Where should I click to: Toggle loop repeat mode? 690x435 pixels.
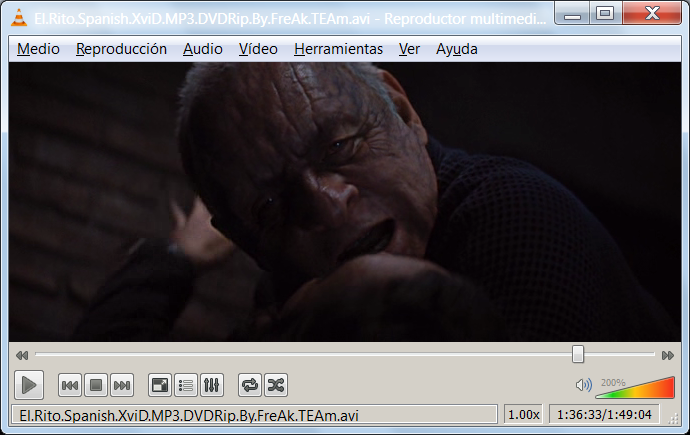click(250, 385)
